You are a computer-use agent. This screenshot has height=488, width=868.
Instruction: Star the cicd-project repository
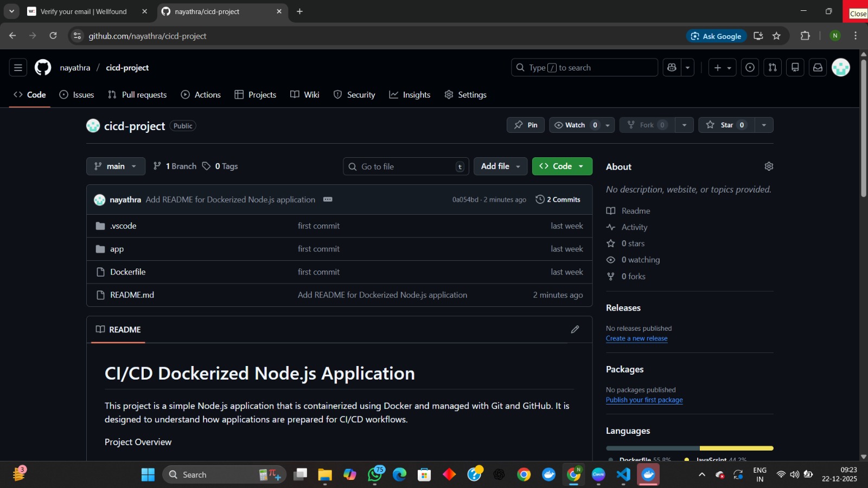coord(726,125)
